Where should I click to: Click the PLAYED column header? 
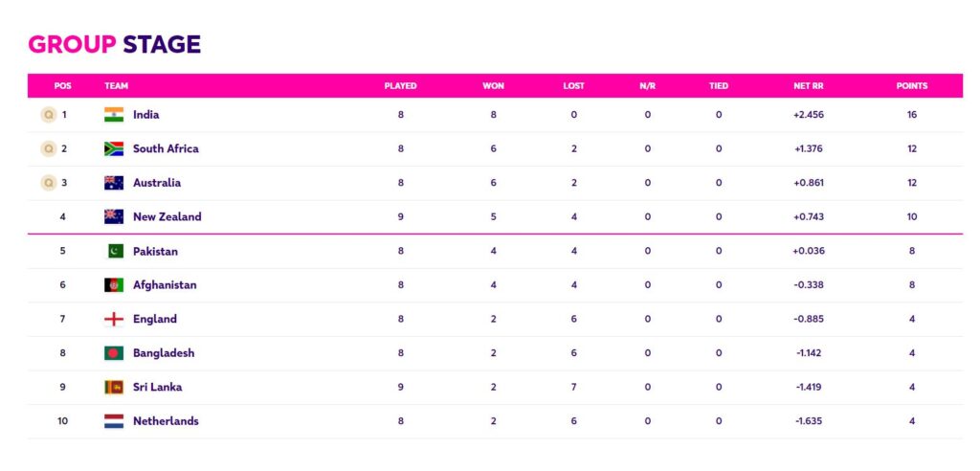point(400,86)
